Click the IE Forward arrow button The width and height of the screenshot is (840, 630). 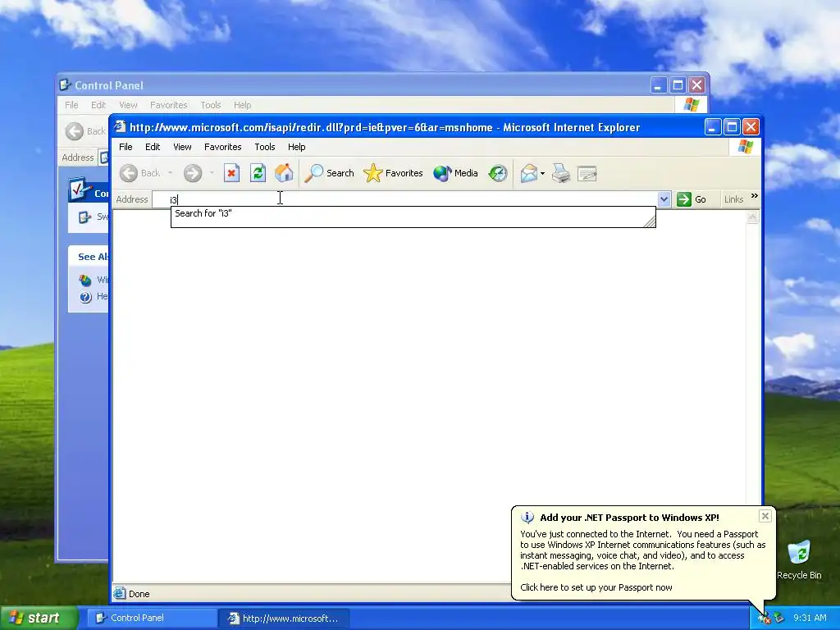click(193, 173)
